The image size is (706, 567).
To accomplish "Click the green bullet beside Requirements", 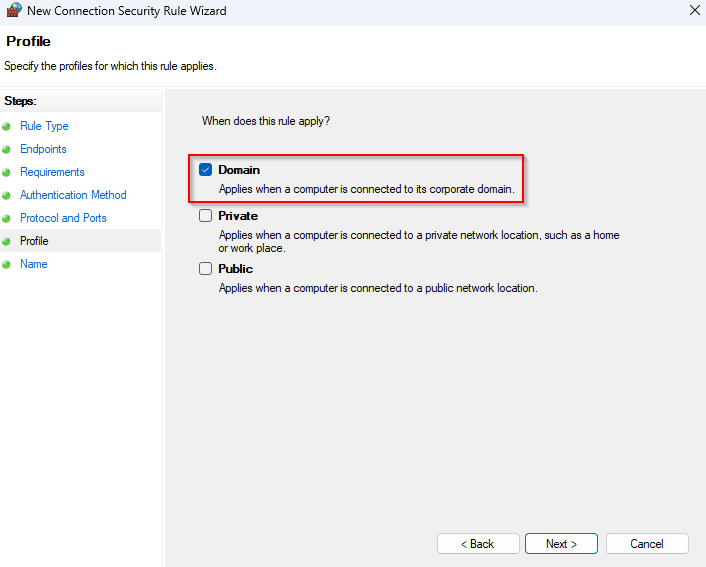I will tap(7, 173).
